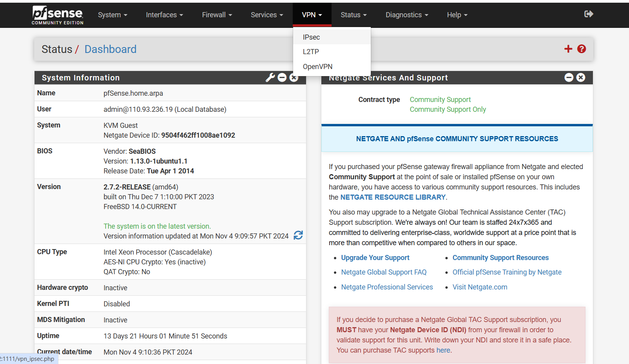
Task: Click the Upgrade Your Support link
Action: click(375, 258)
